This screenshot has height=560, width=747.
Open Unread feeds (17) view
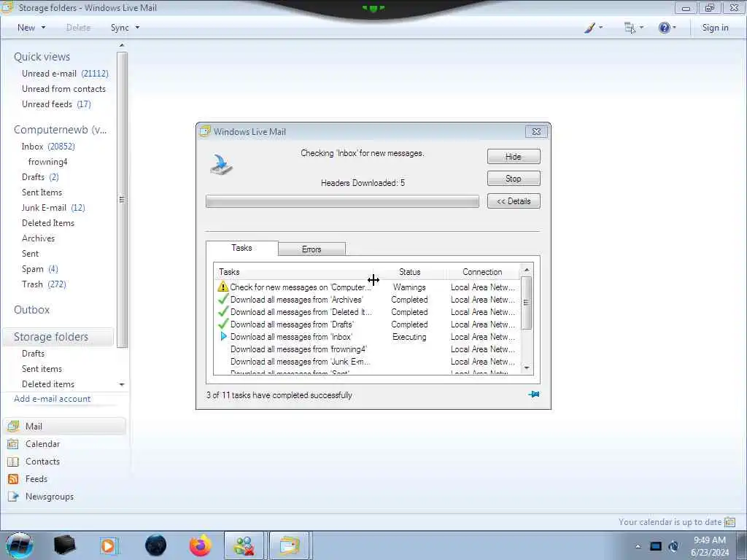click(56, 104)
